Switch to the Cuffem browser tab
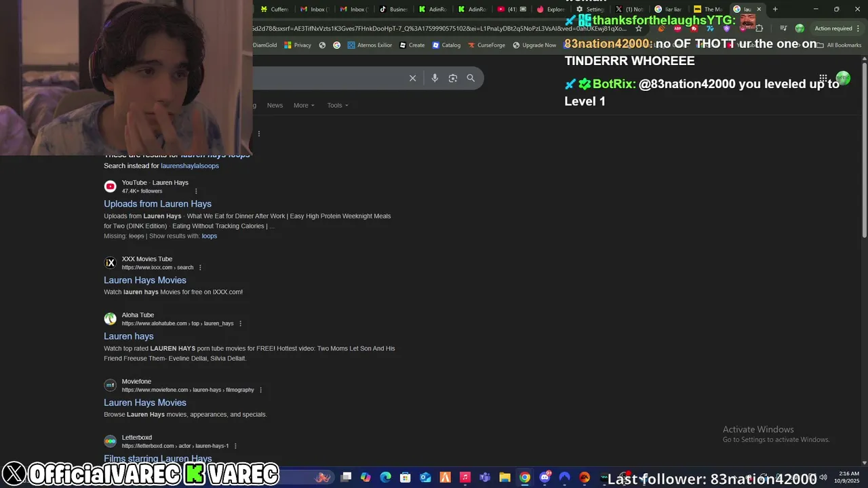This screenshot has width=868, height=488. [275, 9]
